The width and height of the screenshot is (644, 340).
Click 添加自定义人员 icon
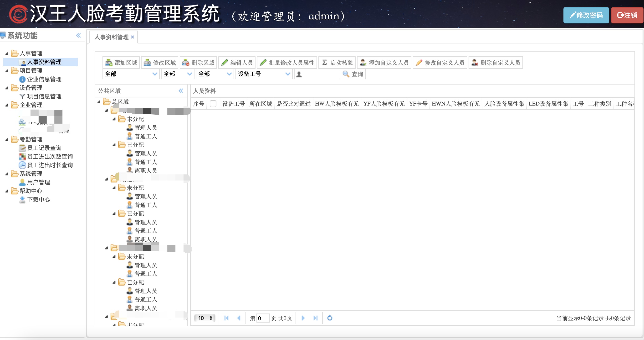tap(363, 63)
